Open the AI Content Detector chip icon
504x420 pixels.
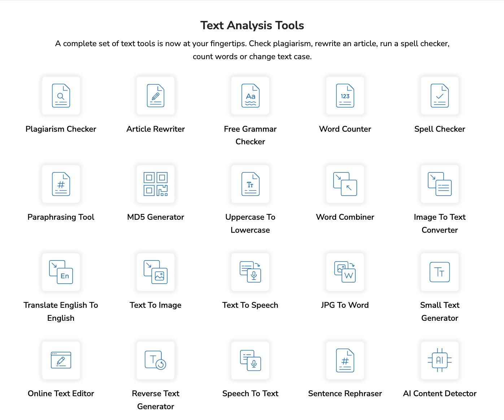click(439, 360)
